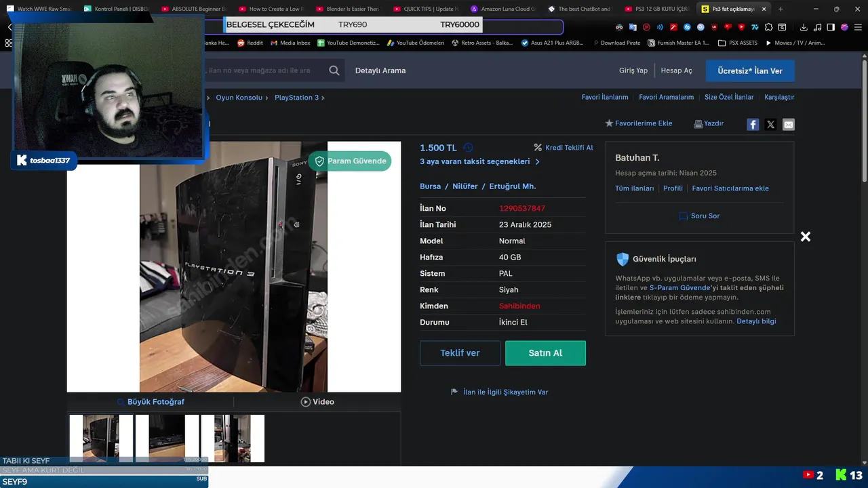This screenshot has width=868, height=488.
Task: Open the seller's Profili link
Action: [673, 188]
